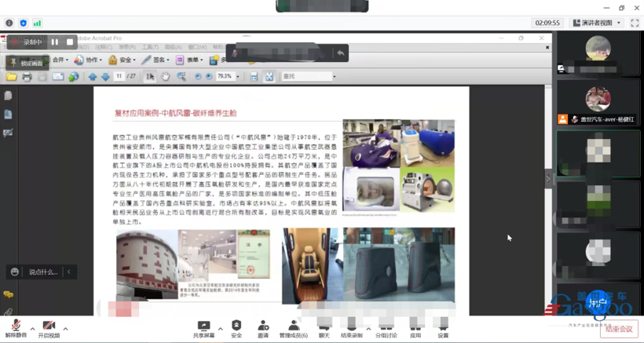The image size is (644, 343).
Task: Choose the Marquee Zoom tool
Action: tap(181, 77)
